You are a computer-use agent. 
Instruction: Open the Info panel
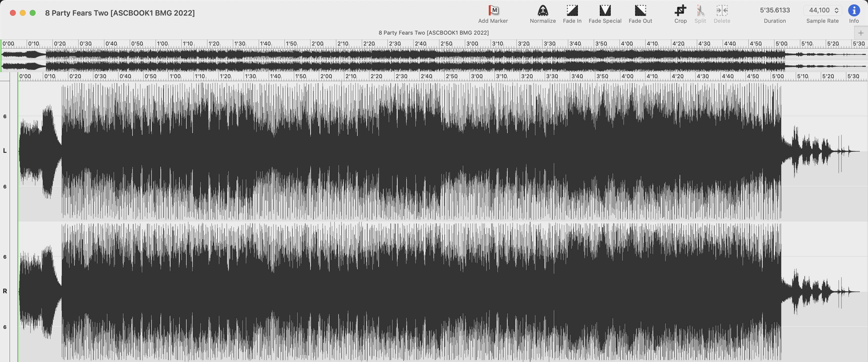click(854, 10)
